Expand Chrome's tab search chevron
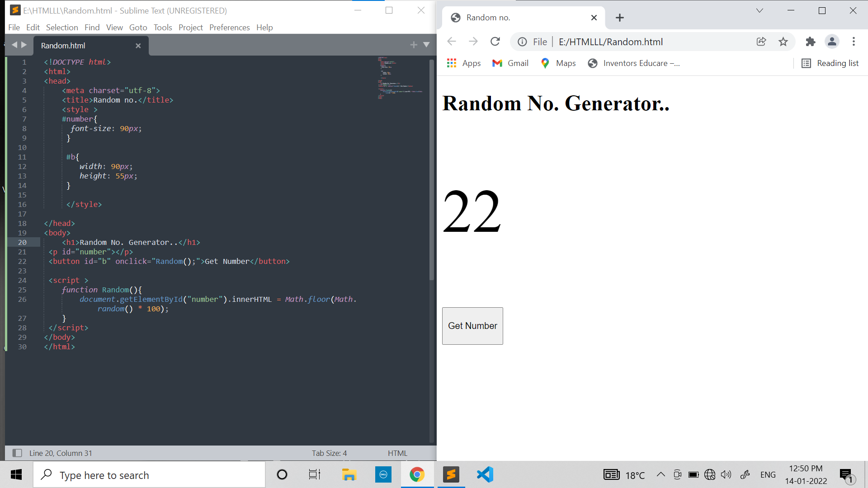The width and height of the screenshot is (868, 488). [759, 10]
